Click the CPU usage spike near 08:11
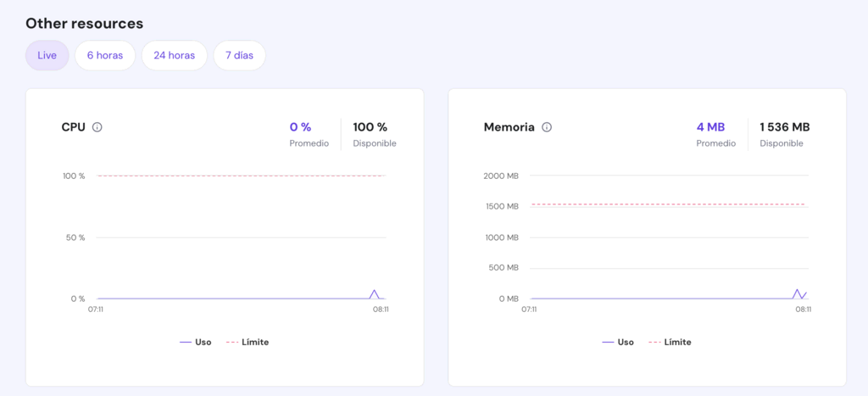The image size is (868, 396). tap(374, 292)
